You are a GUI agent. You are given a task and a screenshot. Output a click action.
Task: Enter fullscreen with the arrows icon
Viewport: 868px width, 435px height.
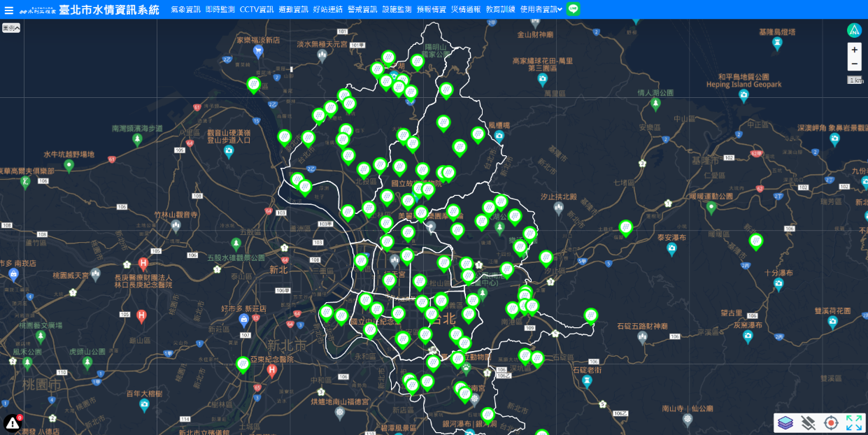pyautogui.click(x=853, y=422)
